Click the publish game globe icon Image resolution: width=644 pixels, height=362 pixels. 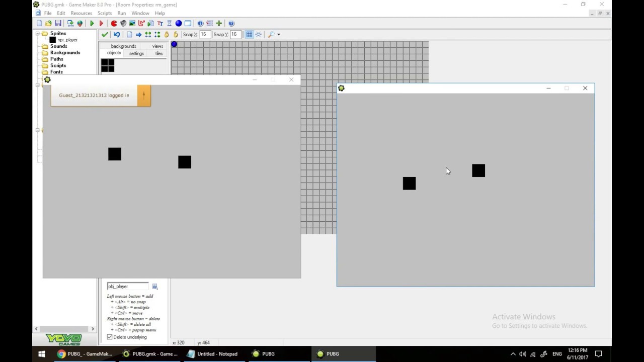79,23
